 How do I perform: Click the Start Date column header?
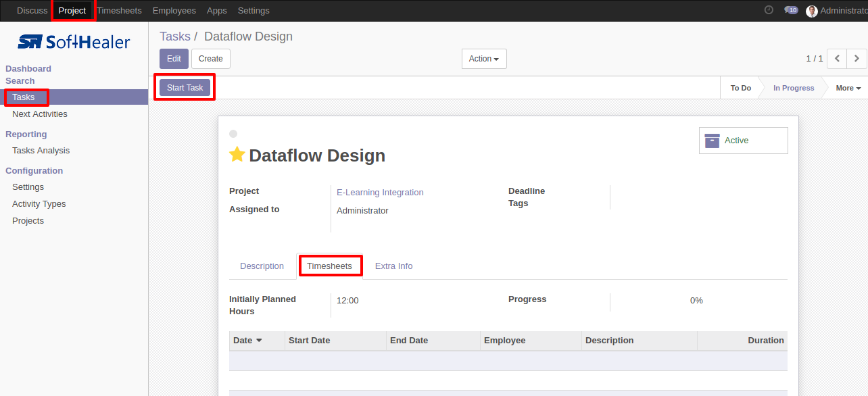point(335,341)
